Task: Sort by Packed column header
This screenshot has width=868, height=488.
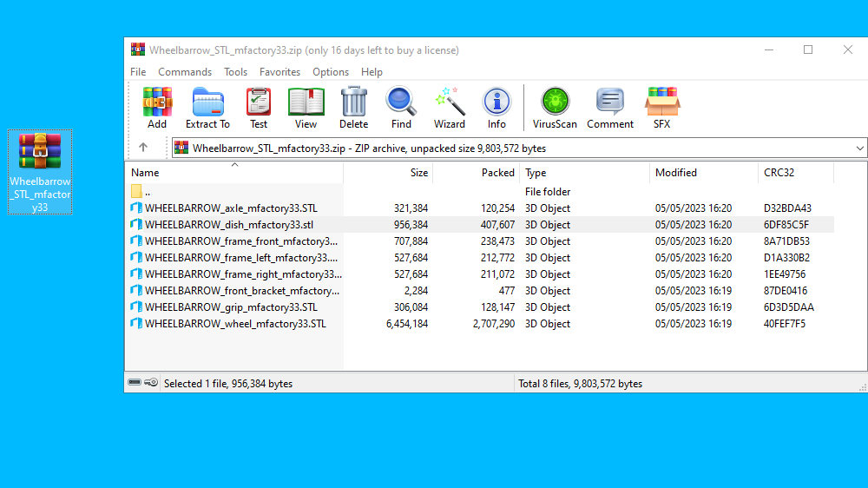Action: tap(476, 173)
